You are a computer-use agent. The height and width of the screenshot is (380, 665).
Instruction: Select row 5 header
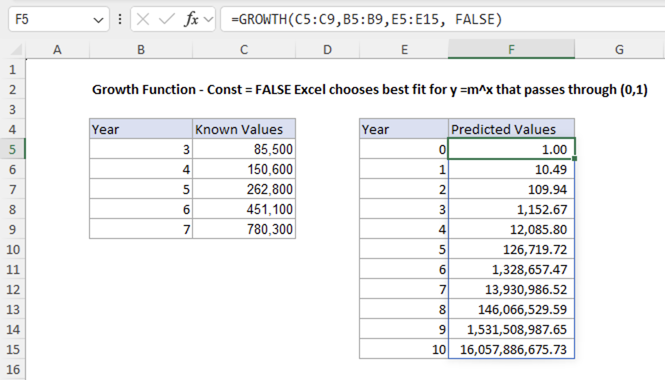point(13,149)
